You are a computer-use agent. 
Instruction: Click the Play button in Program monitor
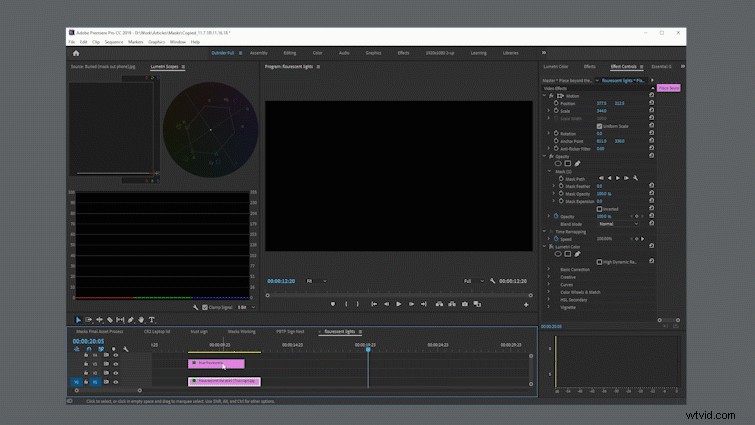pos(399,304)
